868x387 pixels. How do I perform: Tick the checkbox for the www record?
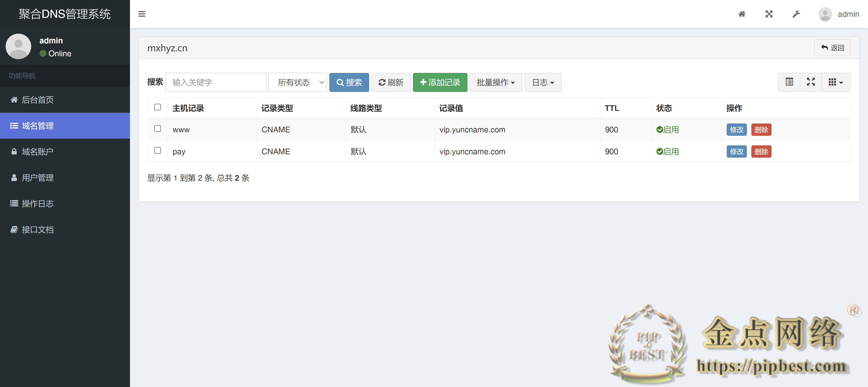(157, 129)
